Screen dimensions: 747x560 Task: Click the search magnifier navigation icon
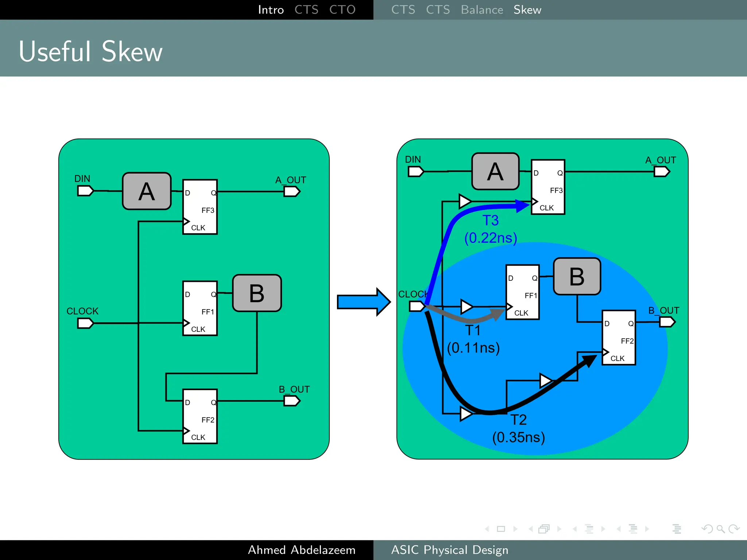point(720,529)
